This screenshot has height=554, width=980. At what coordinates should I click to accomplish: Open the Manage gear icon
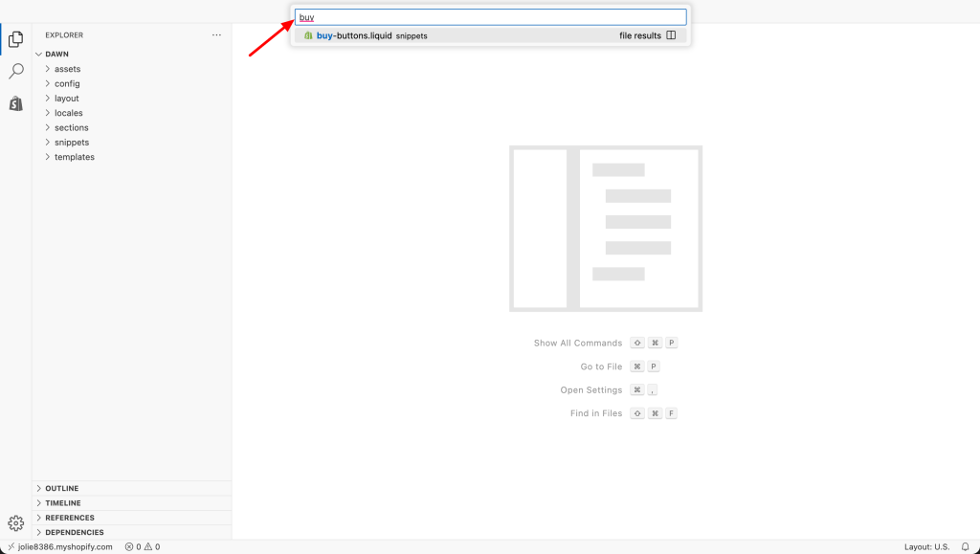click(15, 522)
